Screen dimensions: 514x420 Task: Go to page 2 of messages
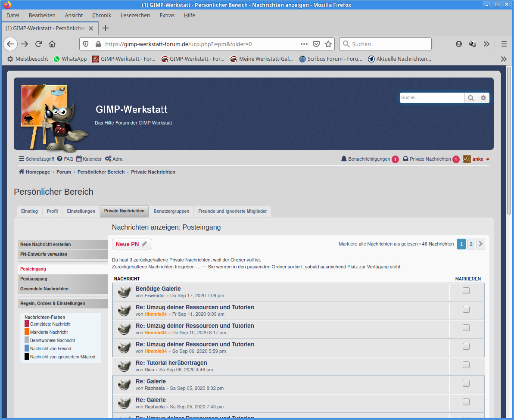[x=471, y=244]
